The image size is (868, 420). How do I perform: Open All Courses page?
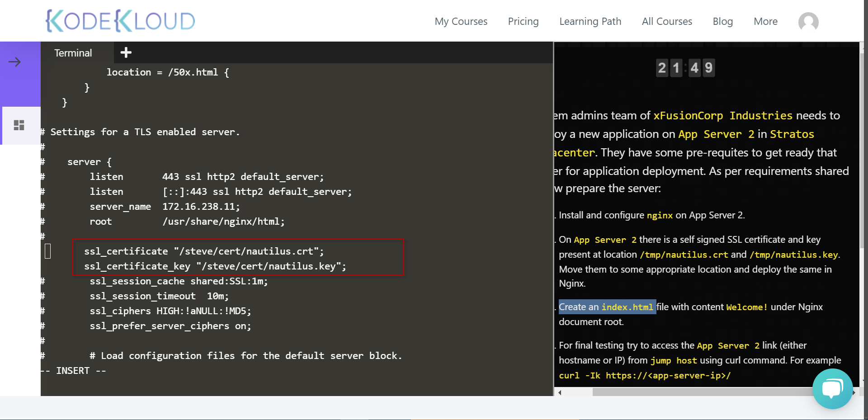(667, 21)
